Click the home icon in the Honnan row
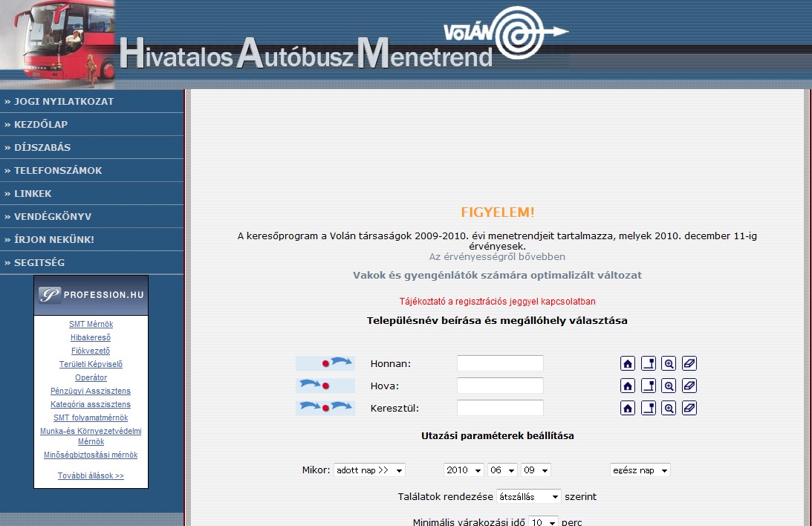 click(x=628, y=364)
